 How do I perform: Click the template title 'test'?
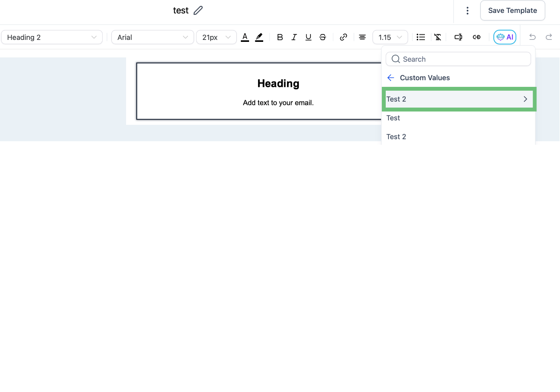181,11
